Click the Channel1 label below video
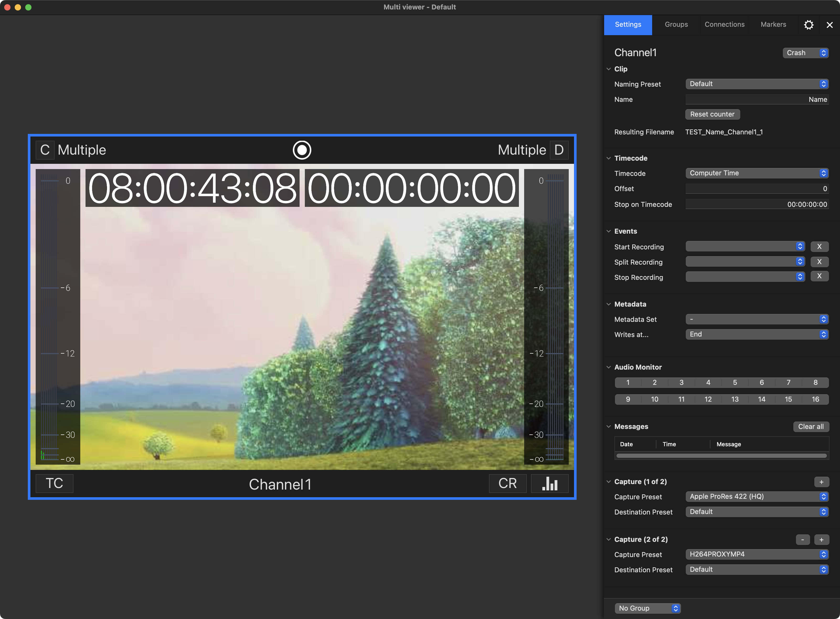 pos(280,484)
